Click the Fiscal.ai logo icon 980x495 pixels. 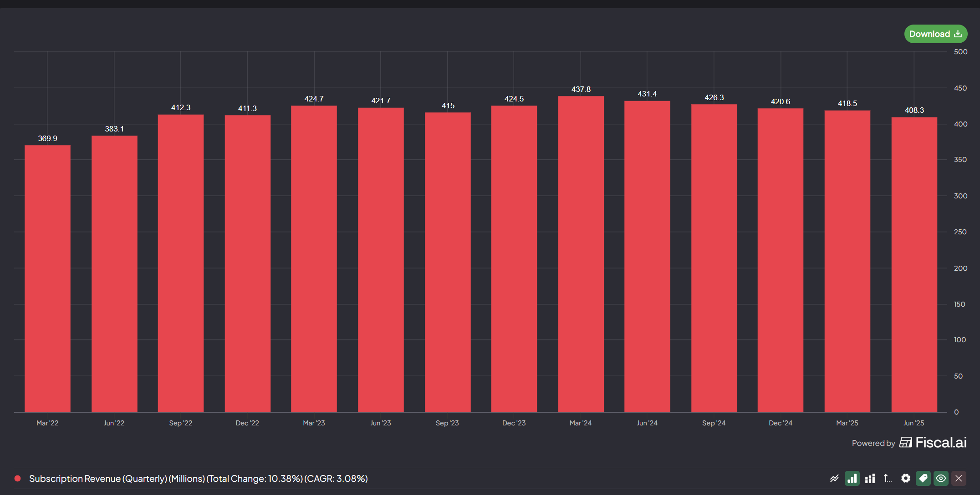point(906,443)
